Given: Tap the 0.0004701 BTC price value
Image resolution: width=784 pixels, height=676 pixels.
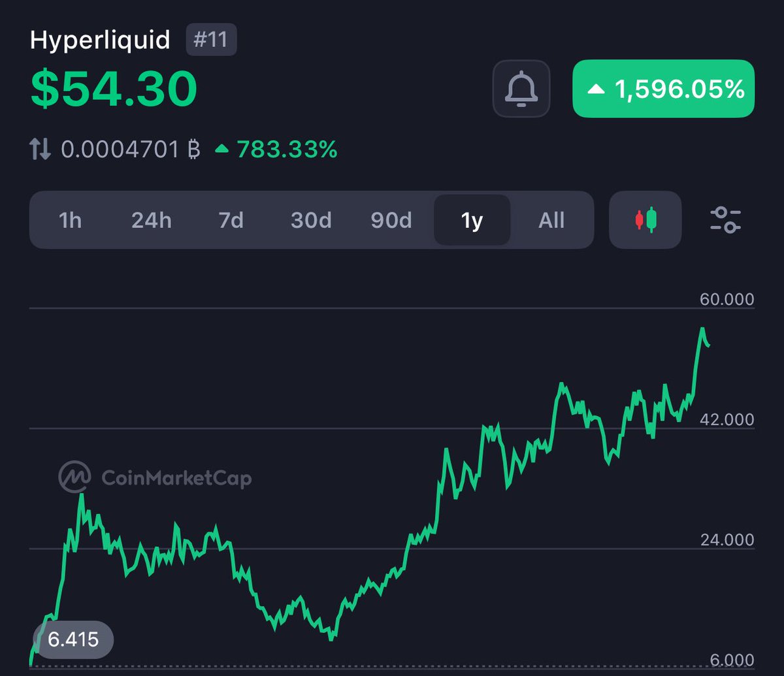Looking at the screenshot, I should pyautogui.click(x=130, y=150).
